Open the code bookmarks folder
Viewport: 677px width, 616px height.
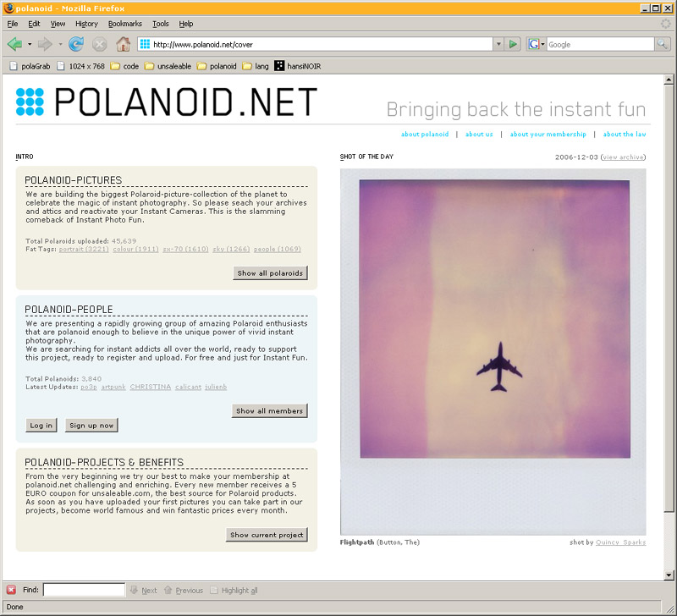click(124, 66)
